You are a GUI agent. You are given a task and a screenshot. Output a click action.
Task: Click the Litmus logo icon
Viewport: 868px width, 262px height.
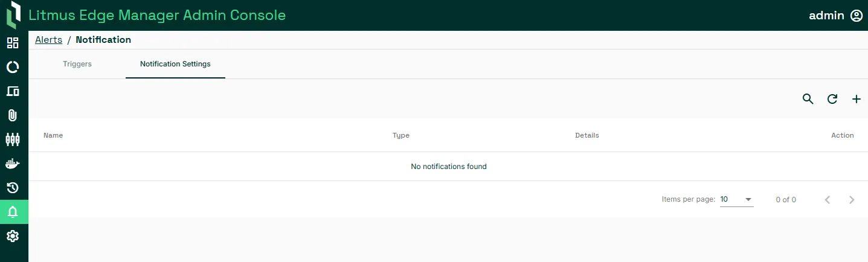[x=13, y=15]
